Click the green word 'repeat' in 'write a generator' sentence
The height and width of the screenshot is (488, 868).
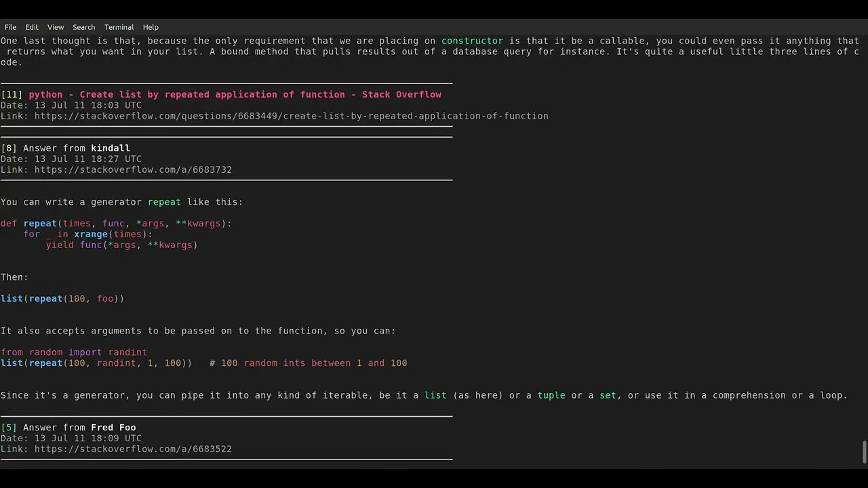pyautogui.click(x=164, y=201)
